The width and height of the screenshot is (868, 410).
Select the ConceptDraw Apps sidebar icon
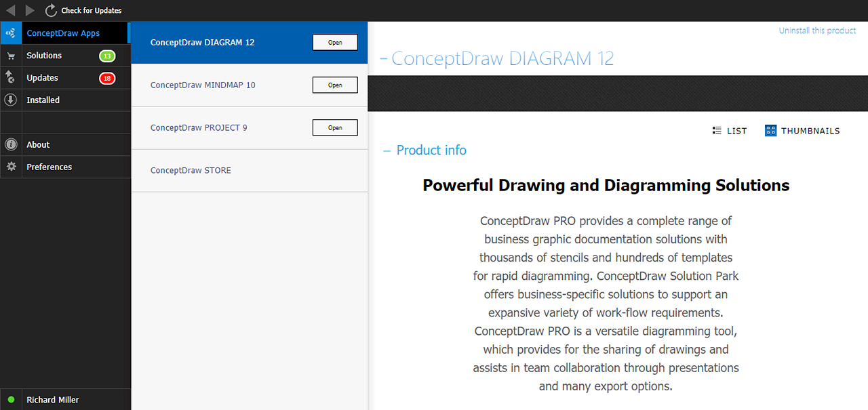11,33
